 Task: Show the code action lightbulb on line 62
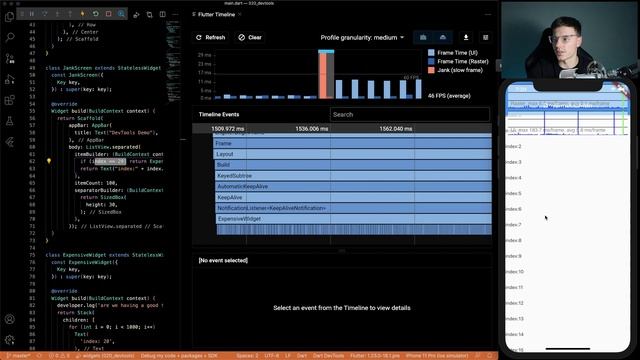(49, 161)
